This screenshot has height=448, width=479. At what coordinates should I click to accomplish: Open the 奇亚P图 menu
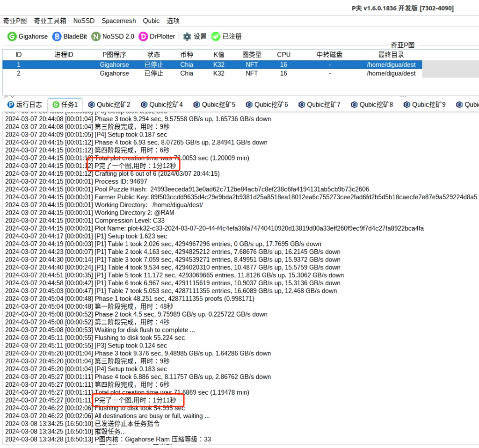tap(15, 21)
